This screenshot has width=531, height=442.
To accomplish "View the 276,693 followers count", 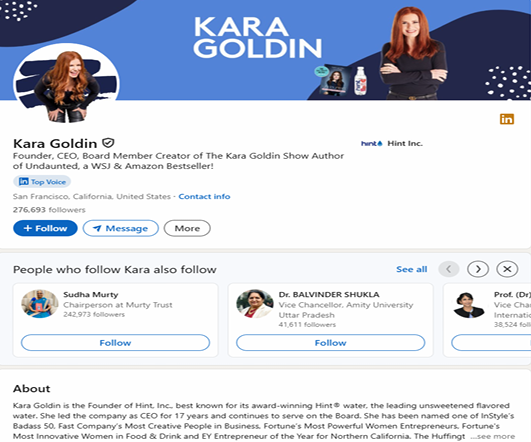I will (x=49, y=210).
